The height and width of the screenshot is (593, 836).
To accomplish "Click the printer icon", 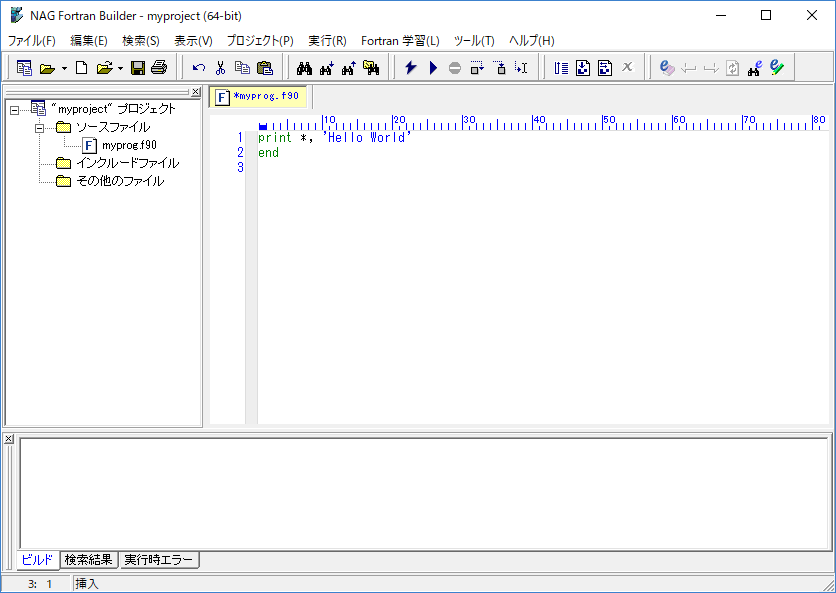I will coord(159,68).
